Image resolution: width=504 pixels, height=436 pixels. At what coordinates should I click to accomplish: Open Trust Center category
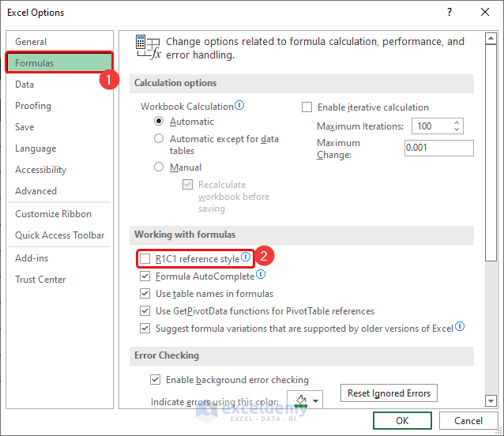pyautogui.click(x=60, y=280)
